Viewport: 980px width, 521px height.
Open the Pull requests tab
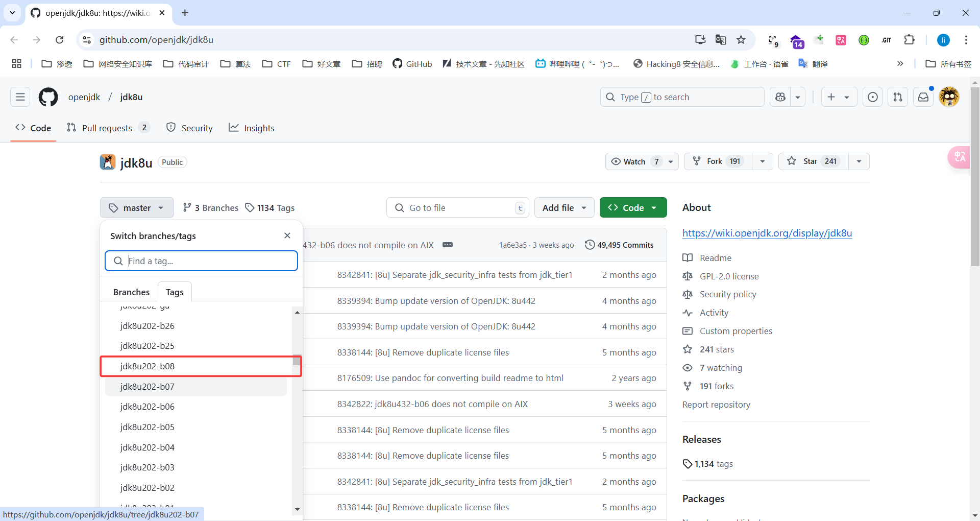click(x=108, y=128)
